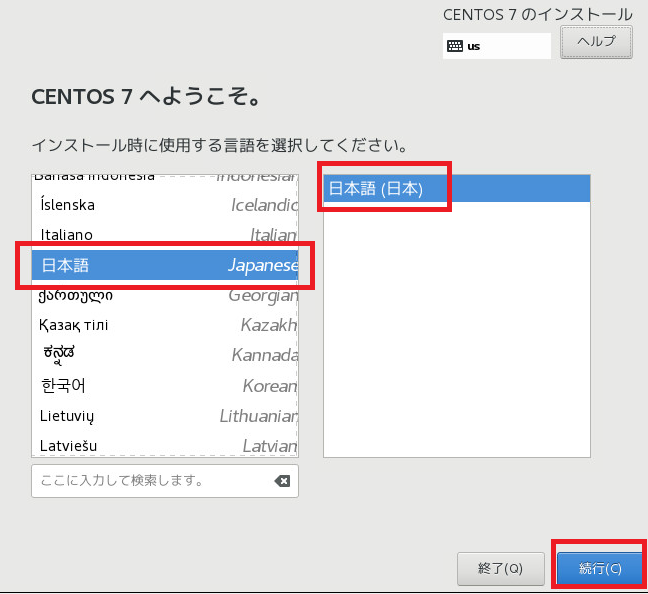
Task: Focus the language search input field
Action: (x=165, y=481)
